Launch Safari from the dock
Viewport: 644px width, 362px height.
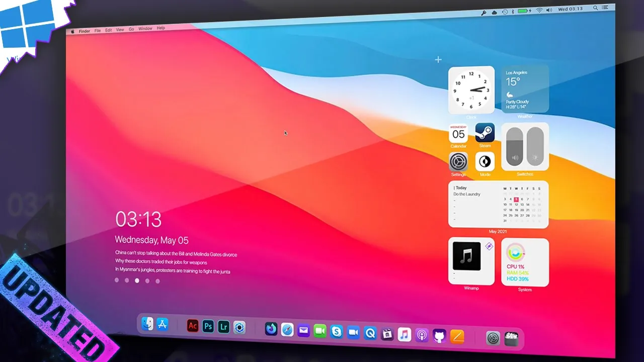(x=287, y=330)
